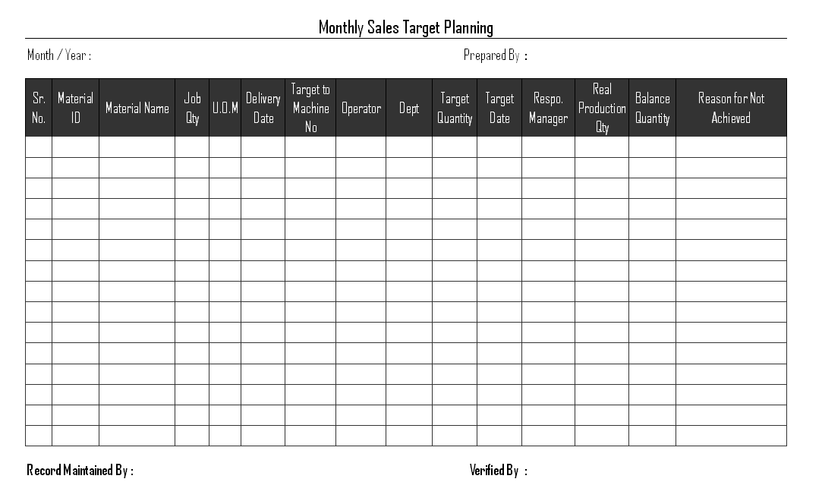Select the Sr. No. column header
Image resolution: width=822 pixels, height=504 pixels.
click(39, 108)
